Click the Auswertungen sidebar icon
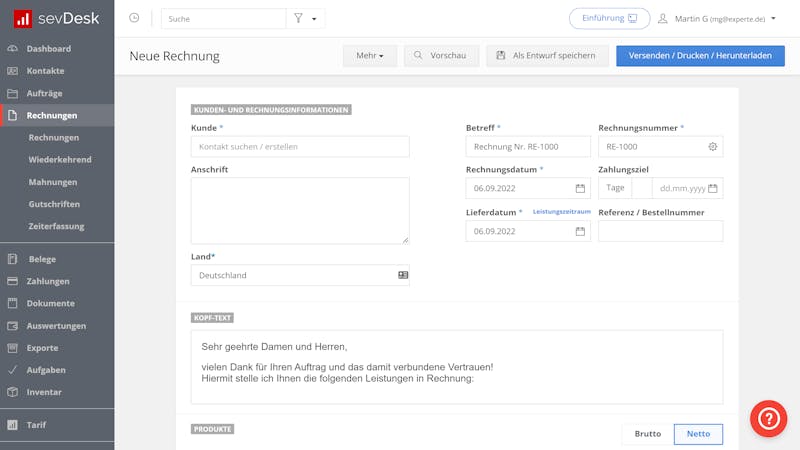800x450 pixels. (x=13, y=326)
